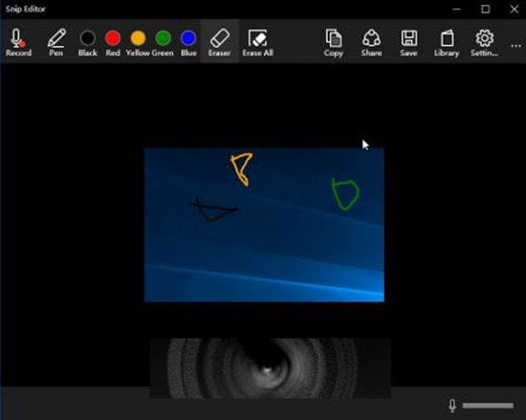Maximize the Snip Editor window
This screenshot has height=420, width=526.
485,9
